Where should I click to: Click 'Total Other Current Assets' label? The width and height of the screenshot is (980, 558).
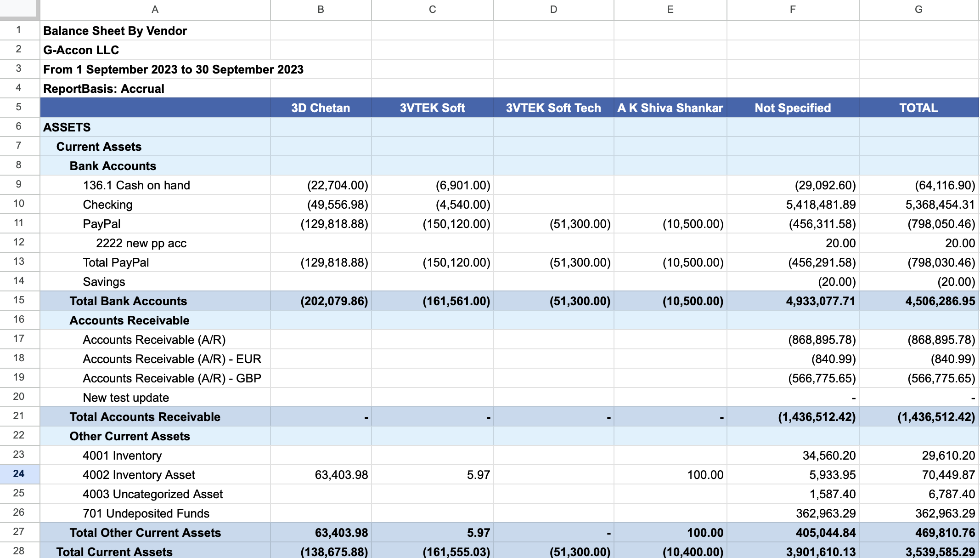click(145, 533)
